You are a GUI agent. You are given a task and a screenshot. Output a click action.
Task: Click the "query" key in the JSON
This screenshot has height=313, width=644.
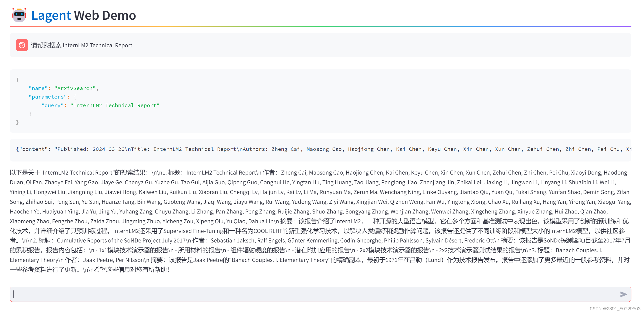point(53,105)
